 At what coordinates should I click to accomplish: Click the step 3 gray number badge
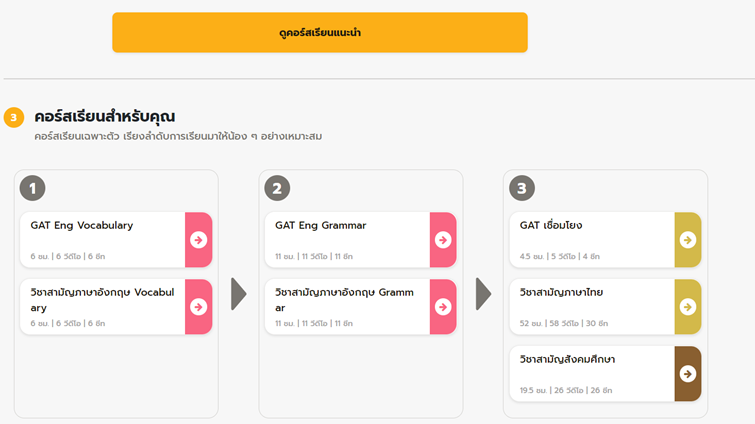click(x=522, y=188)
